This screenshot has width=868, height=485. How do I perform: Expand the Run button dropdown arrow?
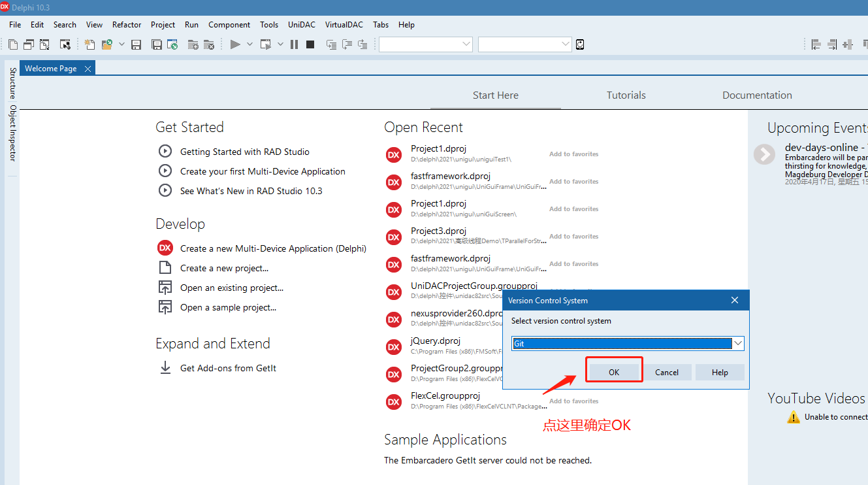(x=250, y=44)
